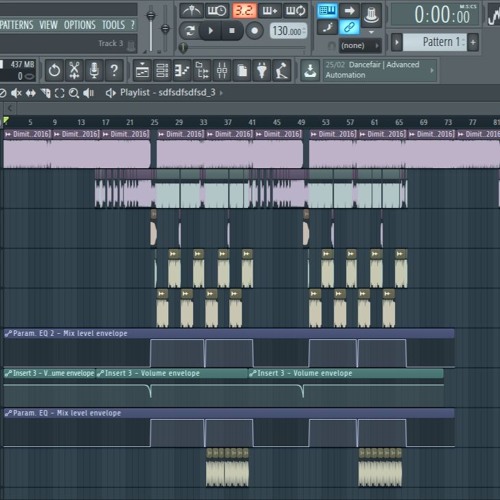Add new pattern with plus button
The width and height of the screenshot is (500, 500).
point(473,42)
